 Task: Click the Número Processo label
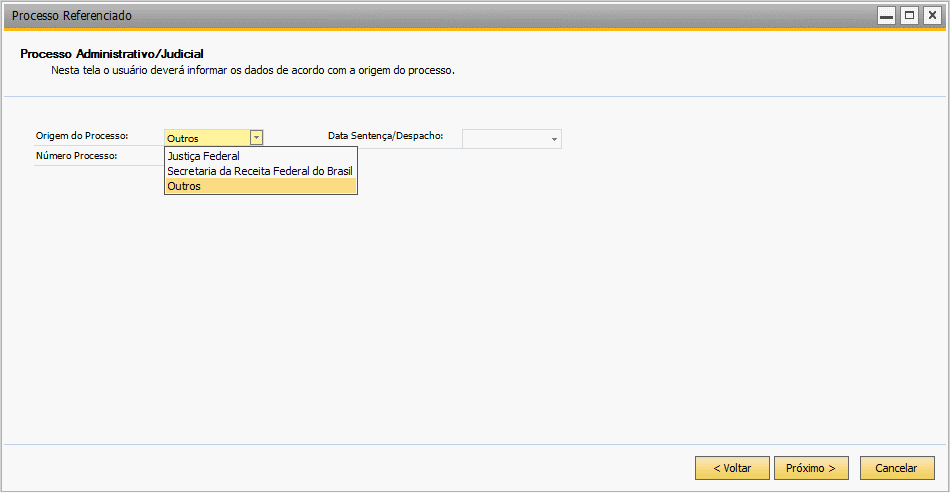click(76, 156)
